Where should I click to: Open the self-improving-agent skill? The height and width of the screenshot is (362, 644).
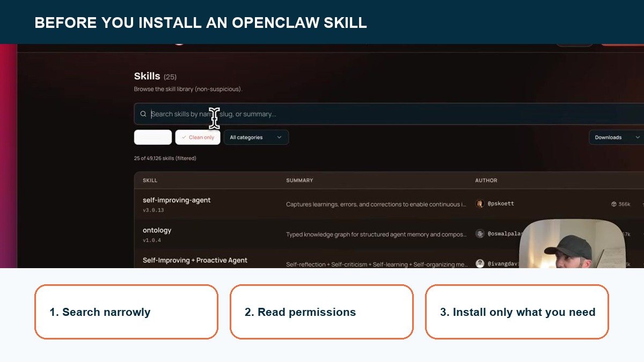(177, 200)
